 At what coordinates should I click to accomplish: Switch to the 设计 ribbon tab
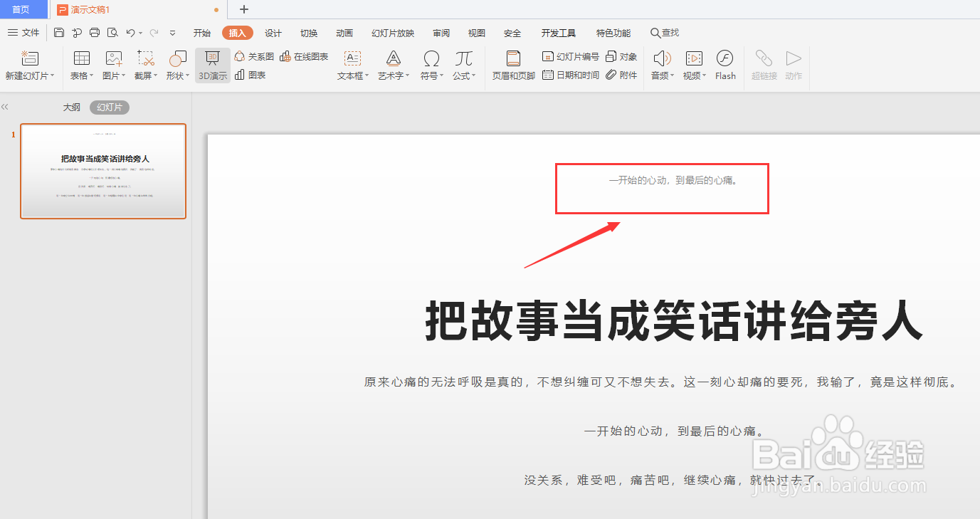[273, 33]
